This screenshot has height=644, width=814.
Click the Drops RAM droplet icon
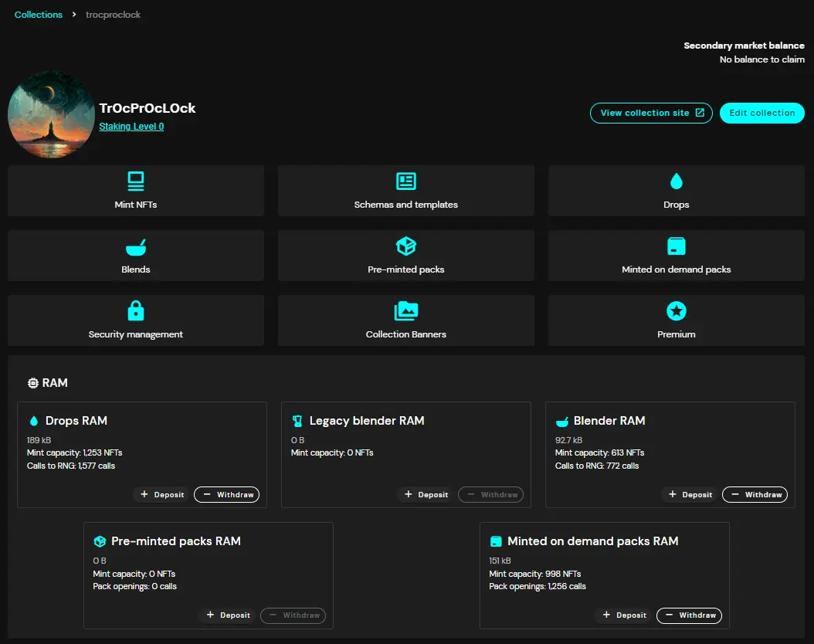click(x=34, y=421)
